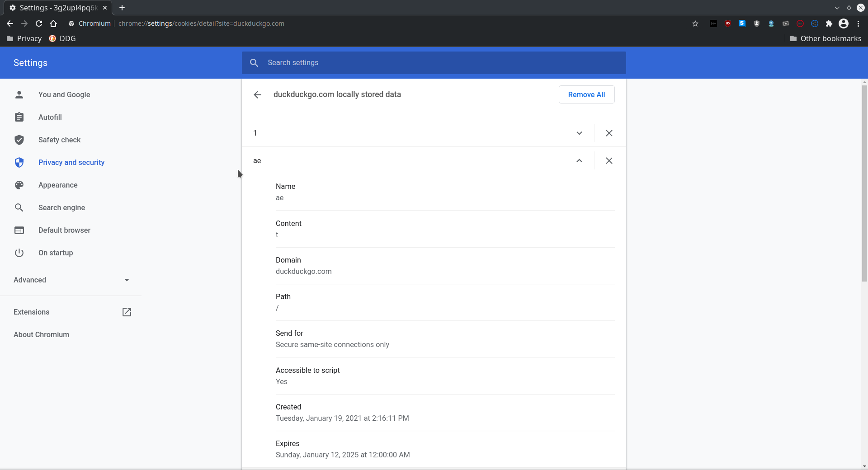Click the Expires date value
This screenshot has width=868, height=470.
click(x=343, y=455)
